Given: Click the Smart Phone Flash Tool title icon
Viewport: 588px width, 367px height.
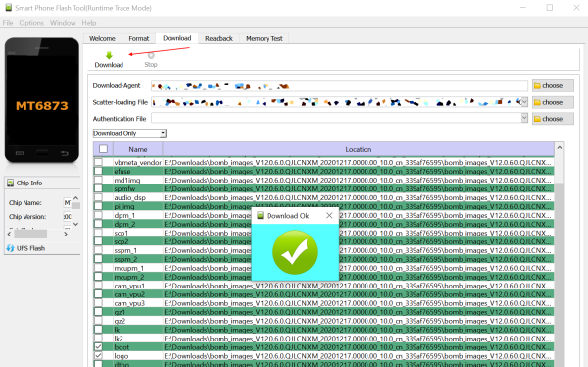Looking at the screenshot, I should pos(8,8).
